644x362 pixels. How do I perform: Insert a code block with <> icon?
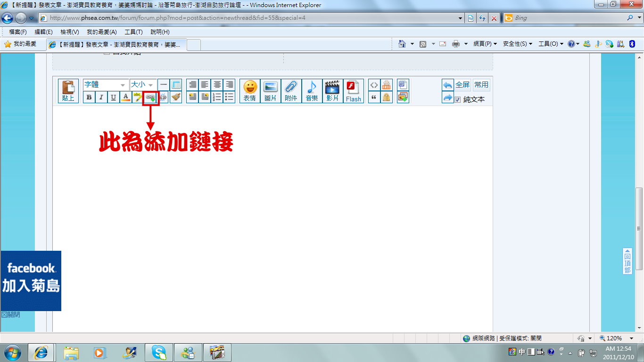pyautogui.click(x=374, y=85)
